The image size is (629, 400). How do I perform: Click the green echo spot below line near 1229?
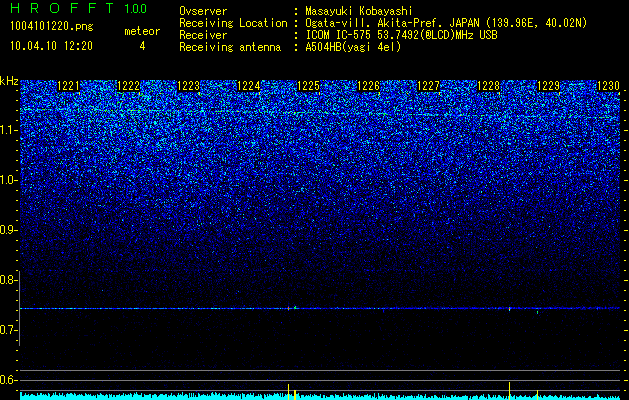click(538, 311)
